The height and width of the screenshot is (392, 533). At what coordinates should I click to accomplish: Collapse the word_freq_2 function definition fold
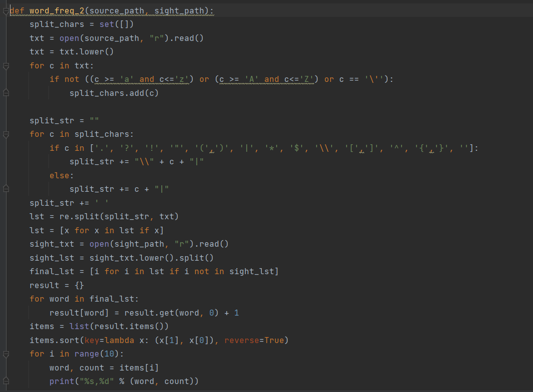pyautogui.click(x=6, y=11)
